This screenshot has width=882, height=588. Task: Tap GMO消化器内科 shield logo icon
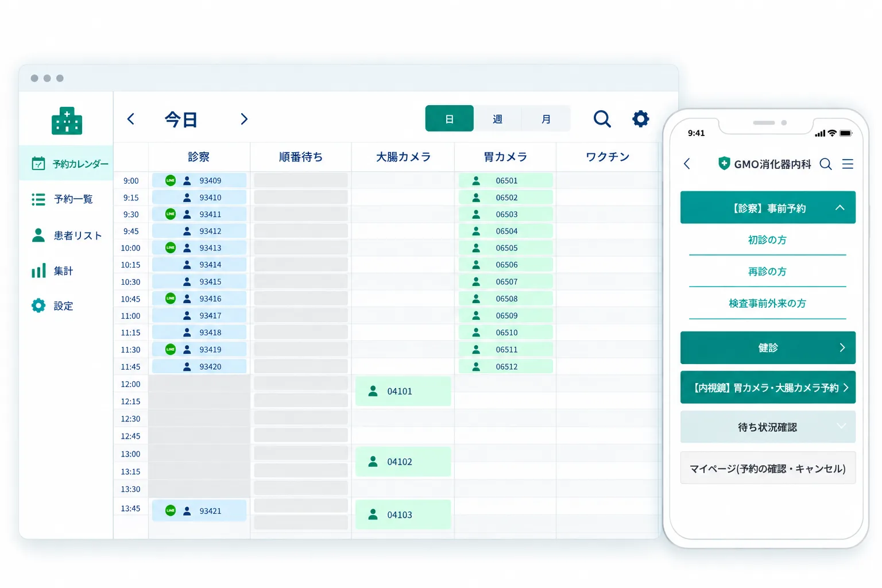click(724, 164)
